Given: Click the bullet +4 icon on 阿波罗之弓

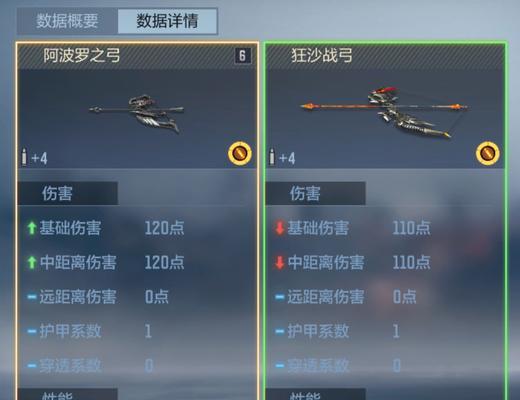Looking at the screenshot, I should coord(35,157).
